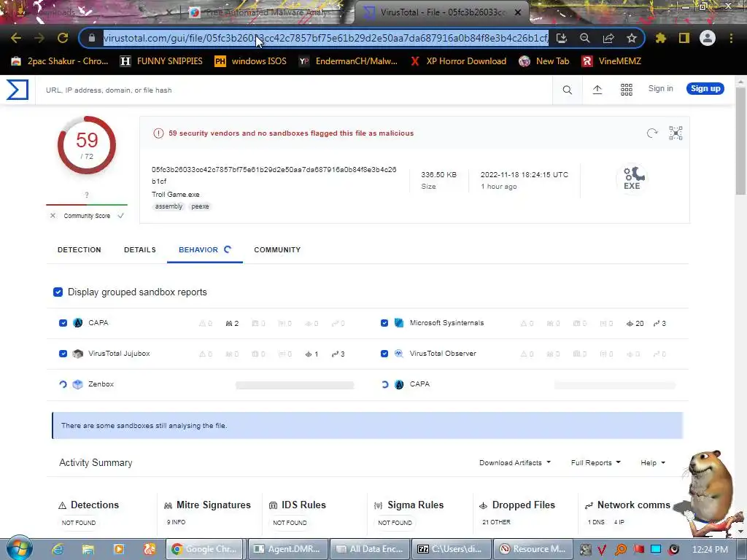Reanalyze file with the refresh icon

[652, 133]
